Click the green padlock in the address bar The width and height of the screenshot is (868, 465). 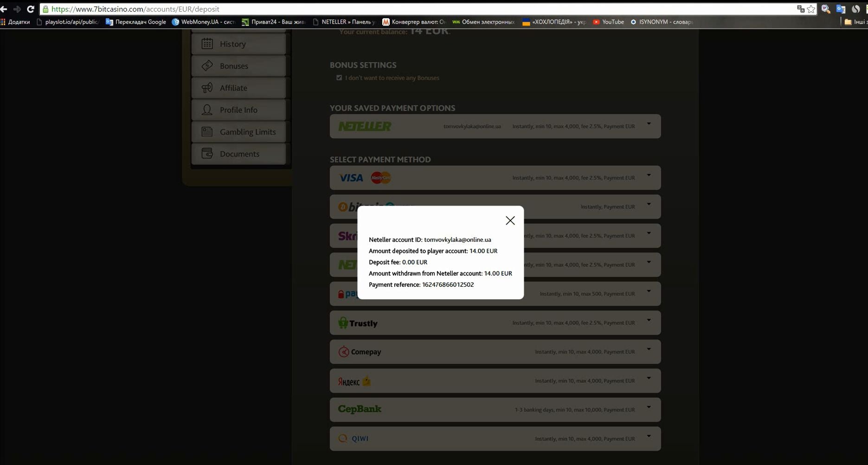[x=45, y=9]
